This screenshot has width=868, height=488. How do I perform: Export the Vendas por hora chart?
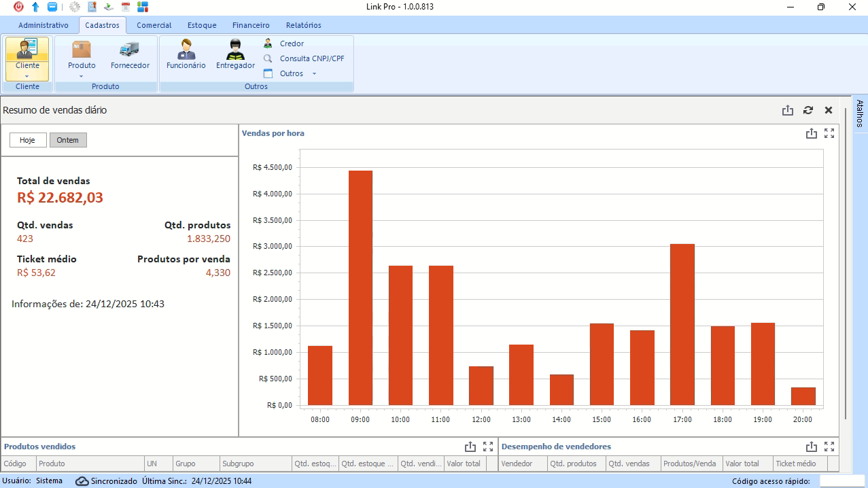(811, 133)
